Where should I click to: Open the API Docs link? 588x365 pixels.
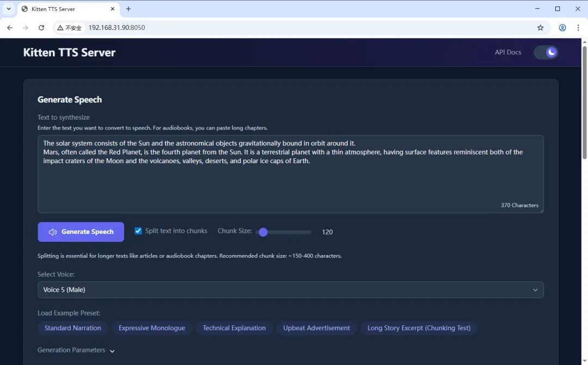click(x=507, y=52)
